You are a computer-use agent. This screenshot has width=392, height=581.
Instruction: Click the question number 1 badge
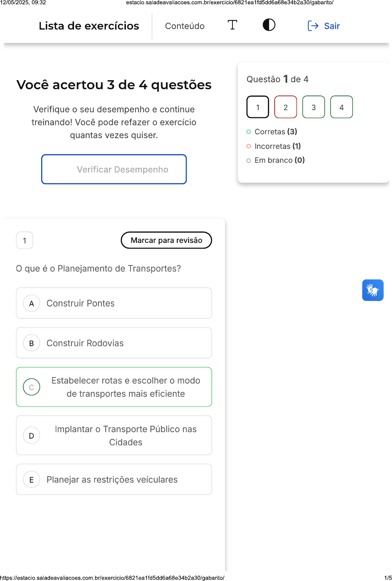point(25,240)
